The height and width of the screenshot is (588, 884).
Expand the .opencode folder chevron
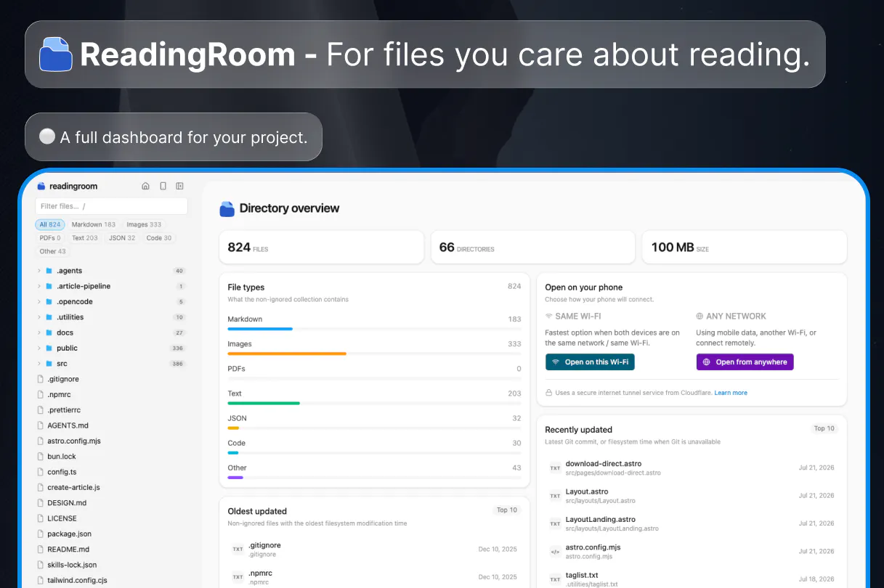click(39, 302)
